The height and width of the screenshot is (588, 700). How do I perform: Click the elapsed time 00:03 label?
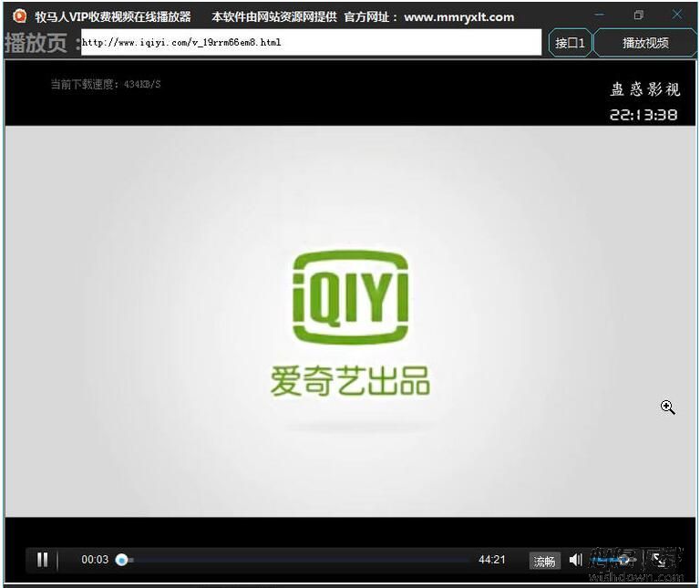95,560
